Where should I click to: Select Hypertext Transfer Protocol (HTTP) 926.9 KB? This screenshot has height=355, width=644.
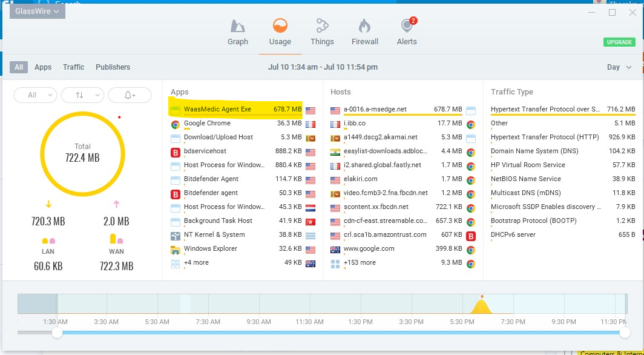[x=563, y=138]
